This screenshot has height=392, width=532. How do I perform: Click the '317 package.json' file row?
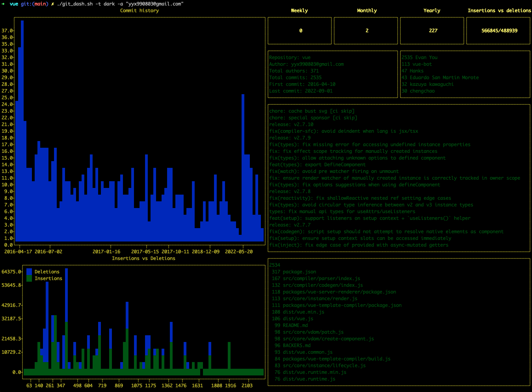coord(294,272)
